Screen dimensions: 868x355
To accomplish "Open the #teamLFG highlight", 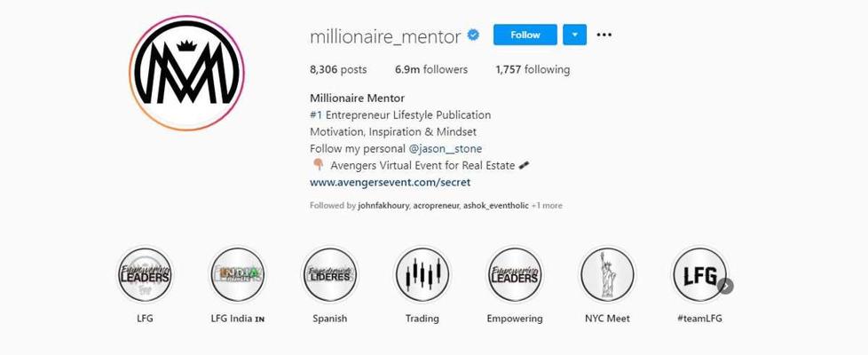I will point(699,275).
